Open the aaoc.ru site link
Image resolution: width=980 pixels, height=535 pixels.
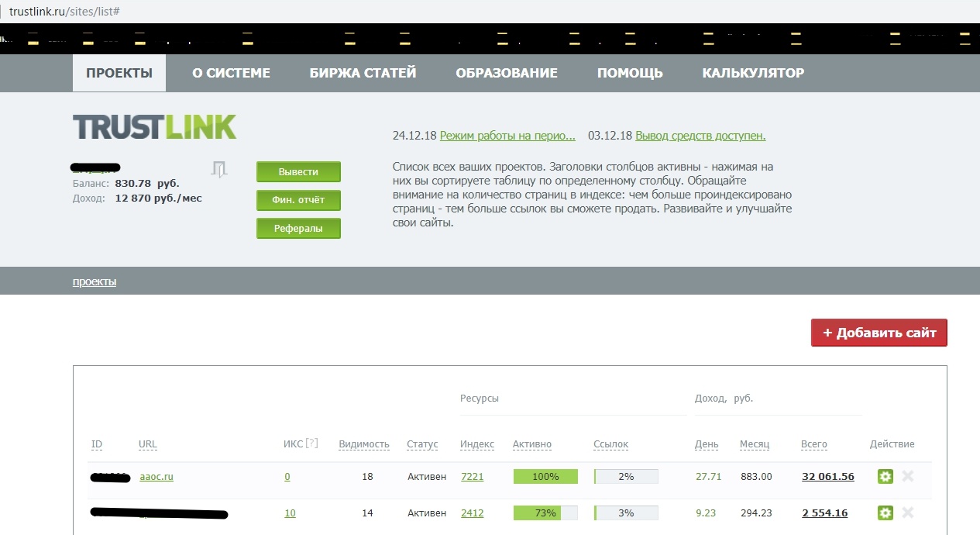pos(156,476)
